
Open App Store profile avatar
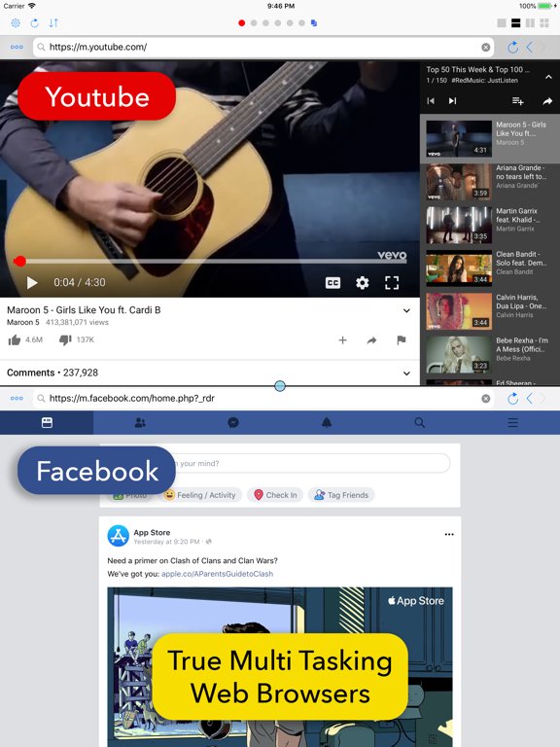(x=118, y=536)
